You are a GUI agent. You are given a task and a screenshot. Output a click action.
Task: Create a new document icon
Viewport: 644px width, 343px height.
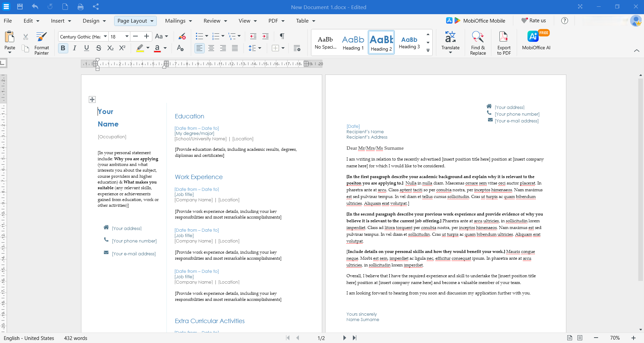pos(65,7)
